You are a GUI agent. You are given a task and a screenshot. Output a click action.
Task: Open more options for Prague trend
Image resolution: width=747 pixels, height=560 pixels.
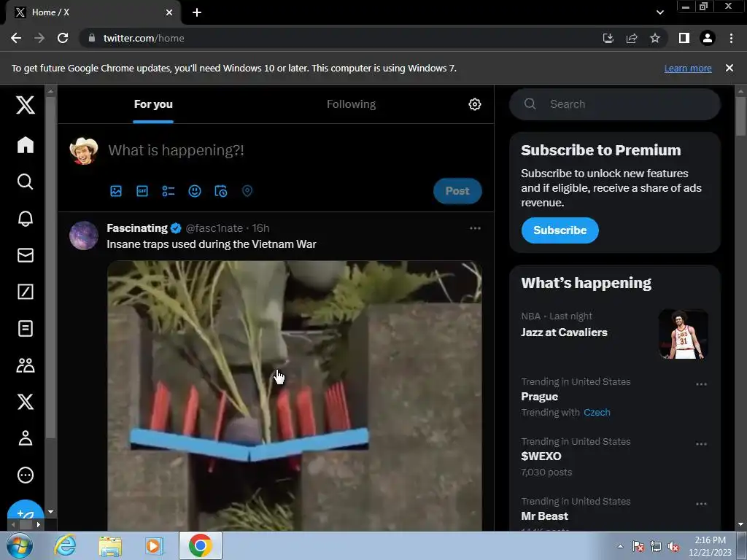pyautogui.click(x=701, y=384)
